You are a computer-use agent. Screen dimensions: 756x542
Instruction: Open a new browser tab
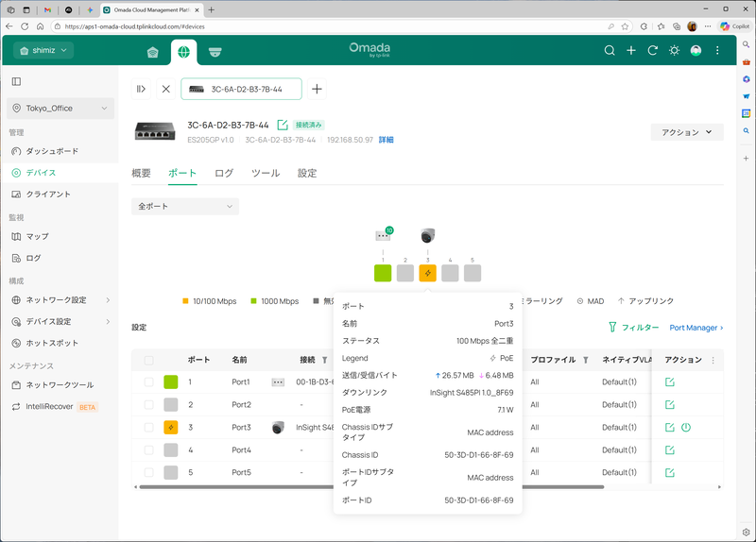coord(211,9)
